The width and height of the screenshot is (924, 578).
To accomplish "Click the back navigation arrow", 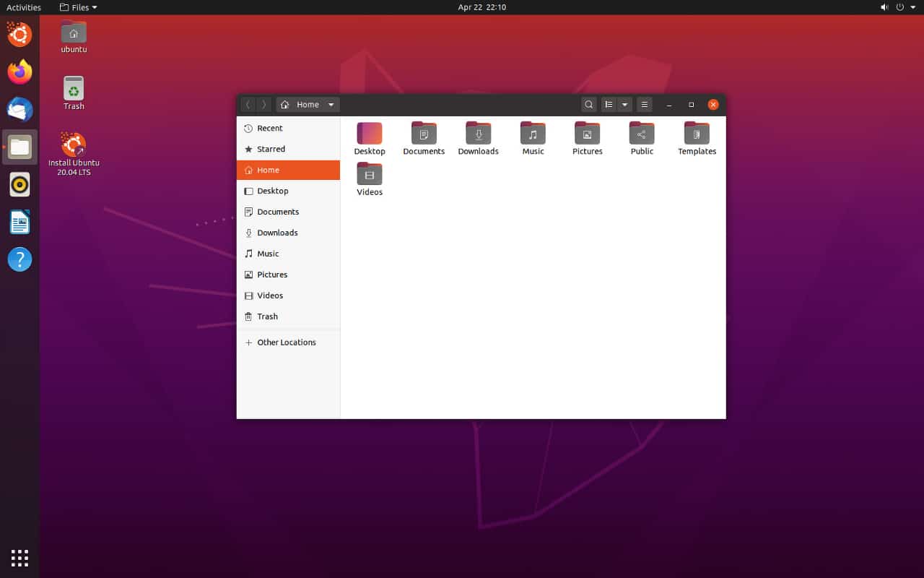I will click(x=248, y=104).
